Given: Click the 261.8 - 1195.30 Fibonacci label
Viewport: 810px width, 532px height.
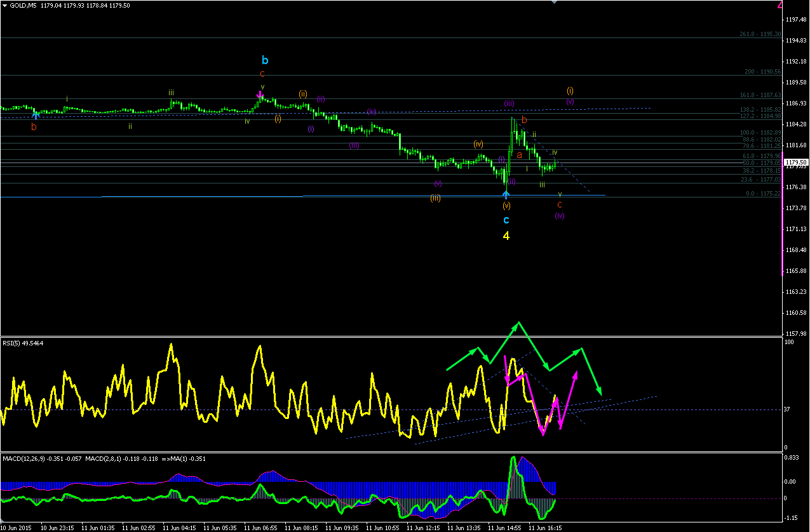Looking at the screenshot, I should pos(760,34).
